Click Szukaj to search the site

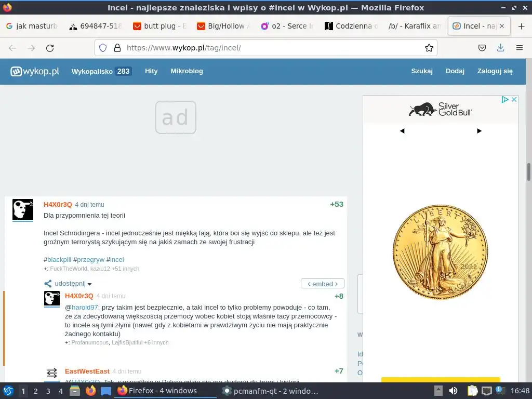pos(422,71)
